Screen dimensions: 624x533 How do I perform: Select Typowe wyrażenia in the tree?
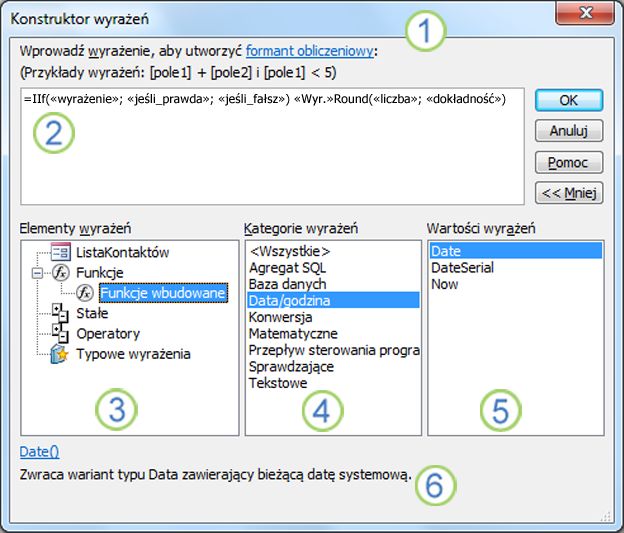(133, 354)
